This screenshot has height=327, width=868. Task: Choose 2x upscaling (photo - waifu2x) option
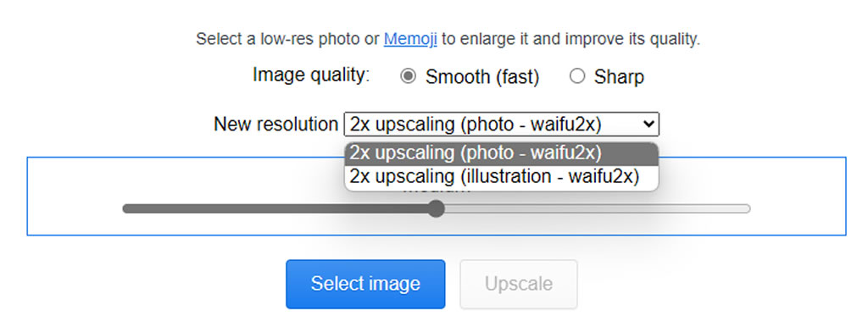pyautogui.click(x=502, y=153)
